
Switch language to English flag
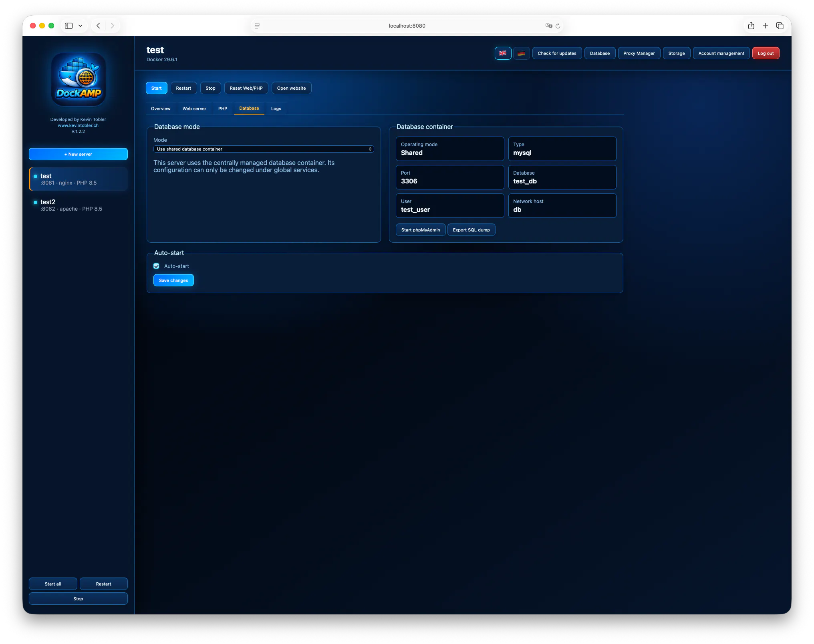(503, 53)
